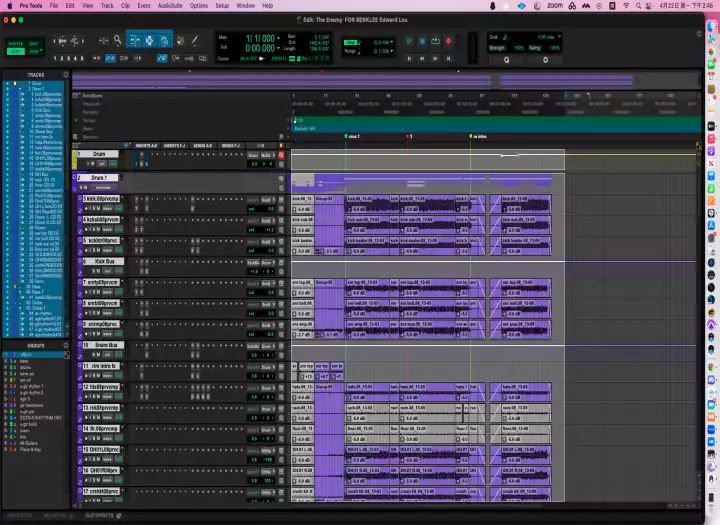This screenshot has height=525, width=720.
Task: Select Snare Bus in the tracks list
Action: point(42,131)
